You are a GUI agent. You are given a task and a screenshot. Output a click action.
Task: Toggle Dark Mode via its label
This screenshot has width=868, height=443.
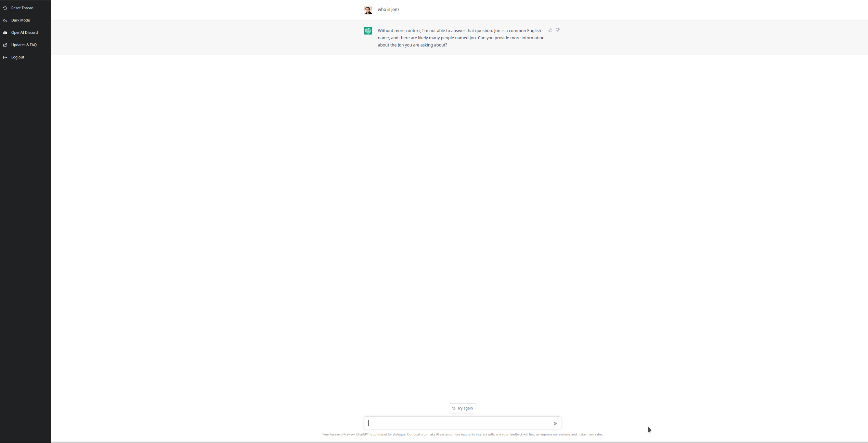coord(21,20)
